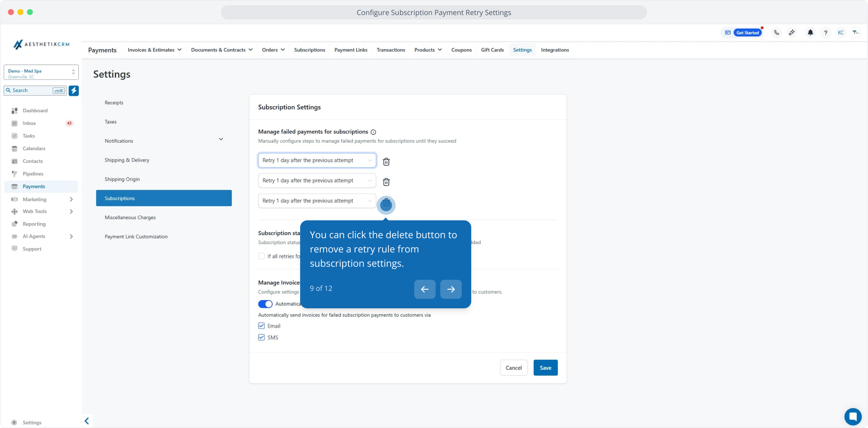This screenshot has width=868, height=428.
Task: Open Demo - Med Spa account switcher
Action: pyautogui.click(x=41, y=73)
